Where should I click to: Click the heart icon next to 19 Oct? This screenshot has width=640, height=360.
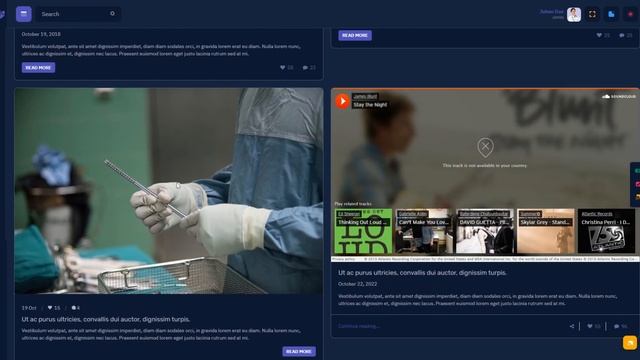(50, 308)
